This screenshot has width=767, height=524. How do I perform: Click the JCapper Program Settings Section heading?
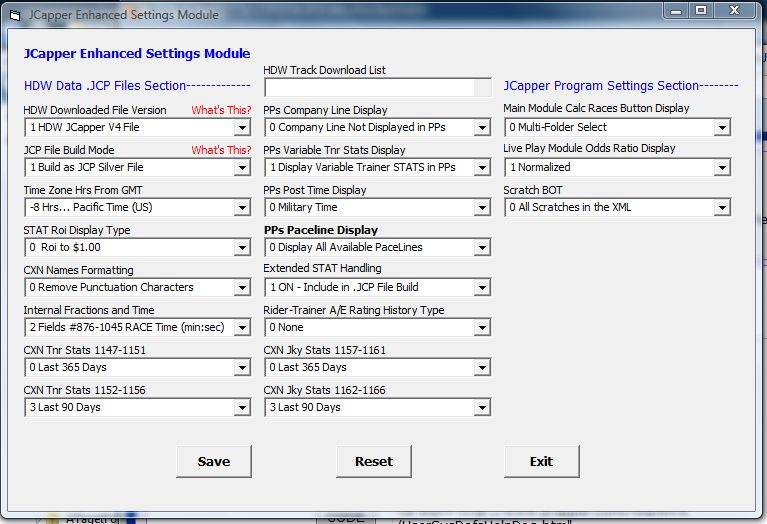tap(621, 86)
